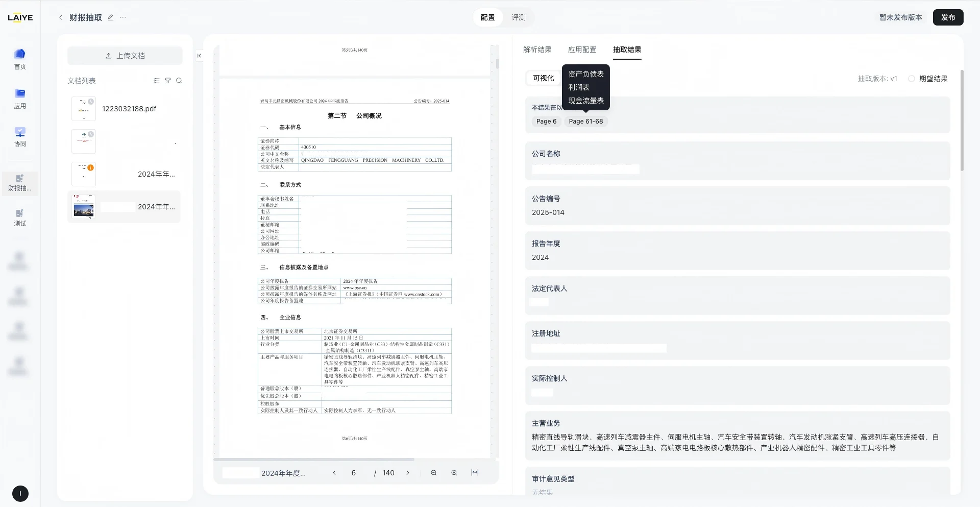Open the 应用 sidebar icon
The height and width of the screenshot is (507, 980).
tap(20, 99)
